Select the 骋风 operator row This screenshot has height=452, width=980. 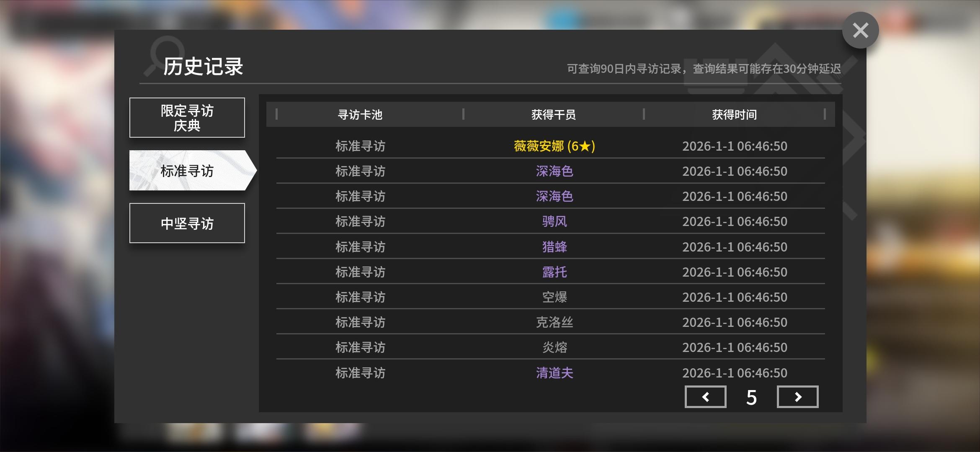pos(554,221)
